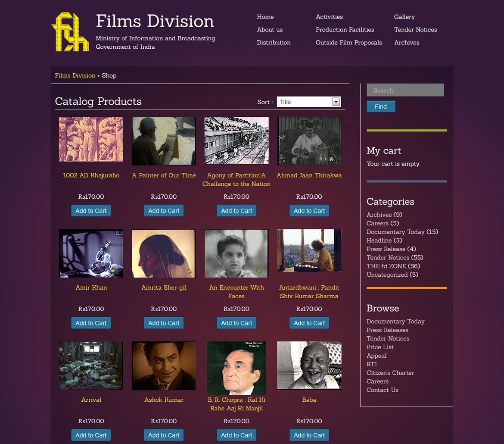Add A Painter of Our Time to cart

[x=164, y=211]
